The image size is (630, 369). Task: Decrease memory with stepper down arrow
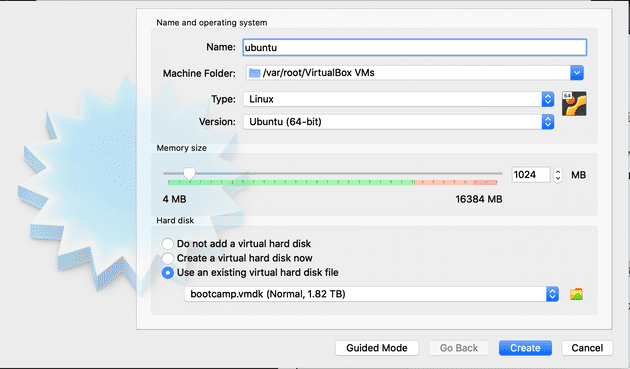tap(558, 178)
